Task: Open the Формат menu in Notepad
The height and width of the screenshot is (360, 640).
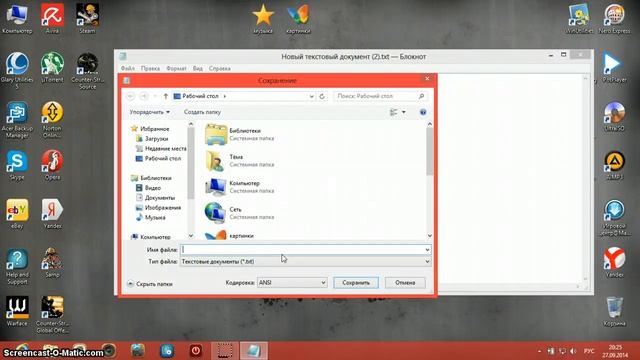Action: click(176, 69)
